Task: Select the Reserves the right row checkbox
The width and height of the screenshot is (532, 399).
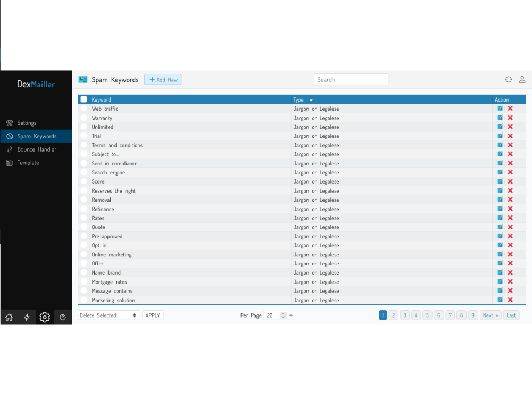Action: [84, 190]
